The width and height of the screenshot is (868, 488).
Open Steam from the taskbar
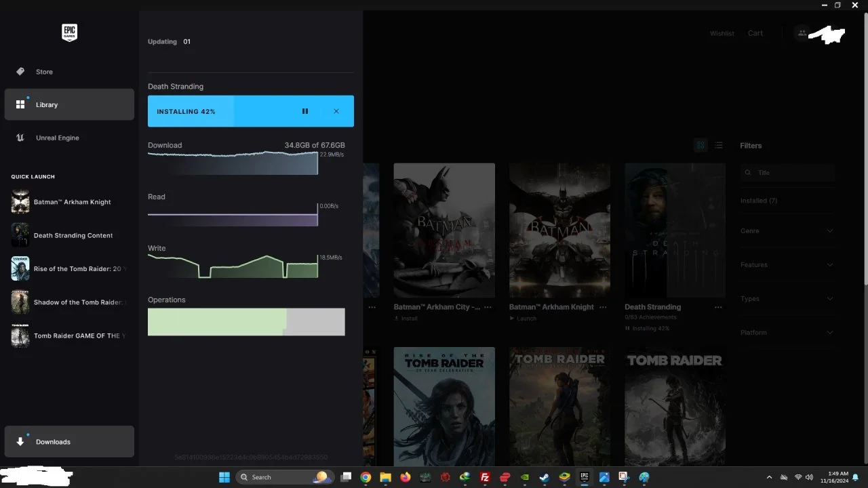545,477
